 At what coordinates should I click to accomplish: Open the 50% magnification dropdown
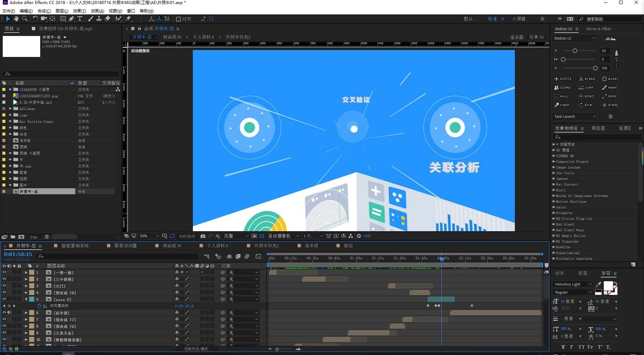[149, 236]
